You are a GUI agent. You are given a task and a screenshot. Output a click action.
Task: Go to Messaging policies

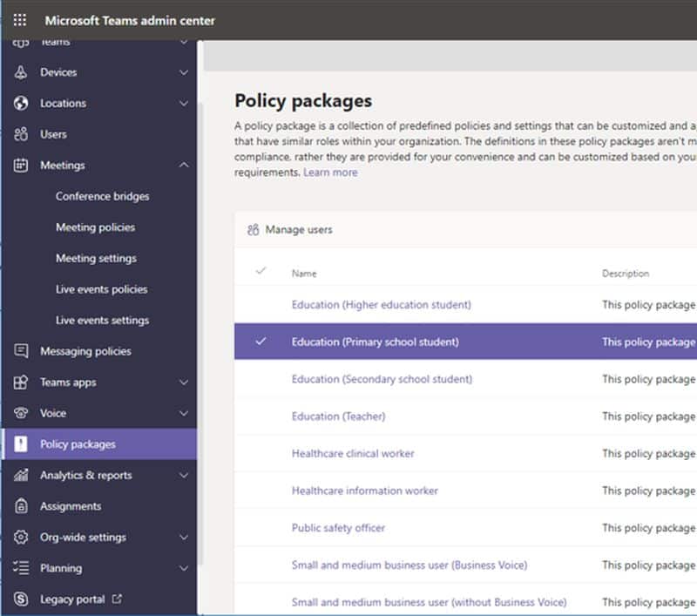coord(85,351)
